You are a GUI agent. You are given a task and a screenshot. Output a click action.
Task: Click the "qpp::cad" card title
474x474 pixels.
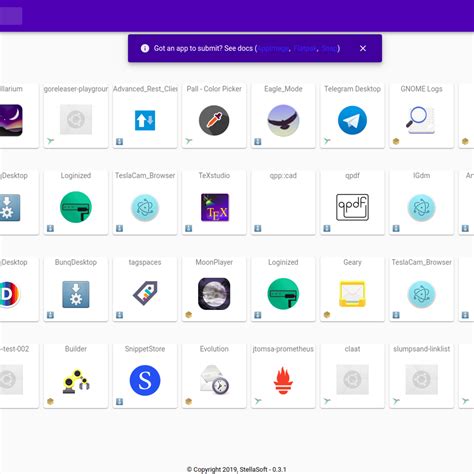tap(283, 176)
